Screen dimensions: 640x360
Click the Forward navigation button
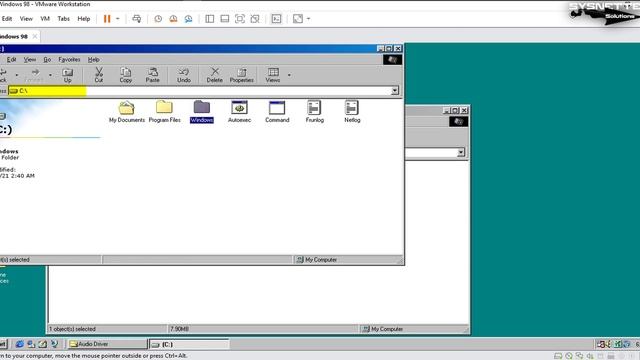35,75
